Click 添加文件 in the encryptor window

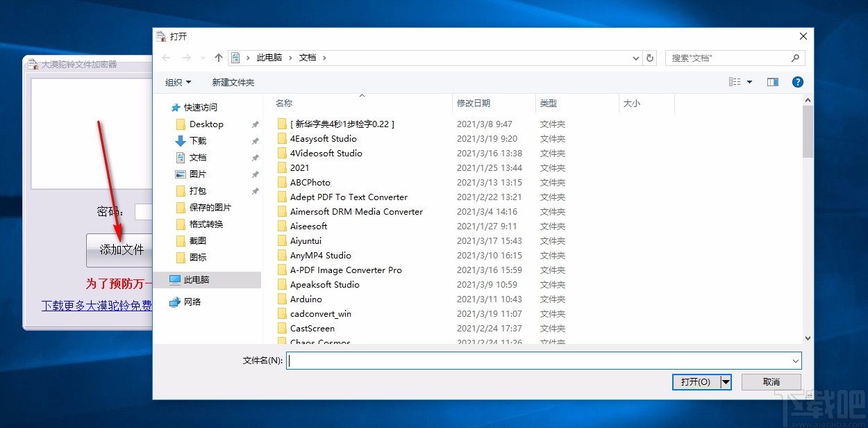click(x=119, y=250)
